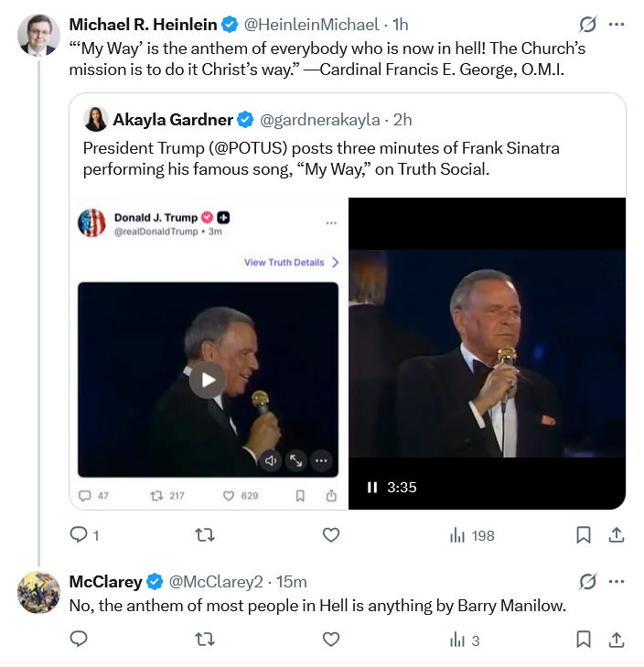Like McClarey's comment
Viewport: 644px width, 667px height.
point(331,640)
